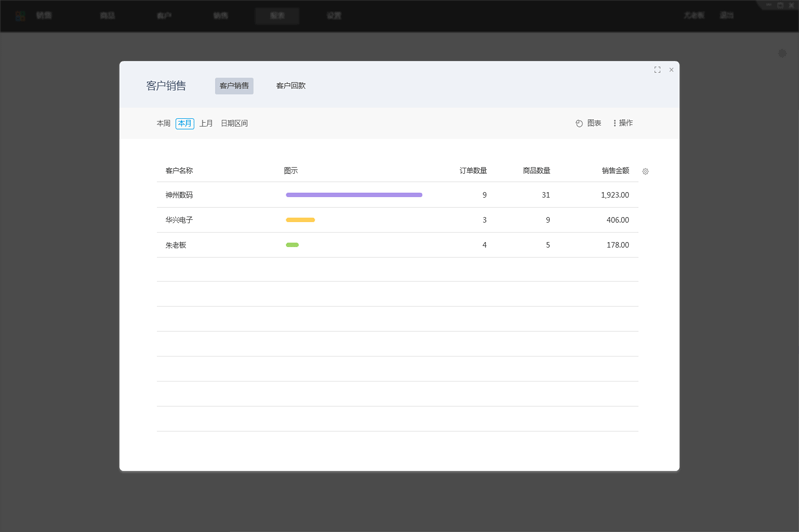Select the 本月 period filter
Viewport: 799px width, 532px height.
(x=185, y=123)
